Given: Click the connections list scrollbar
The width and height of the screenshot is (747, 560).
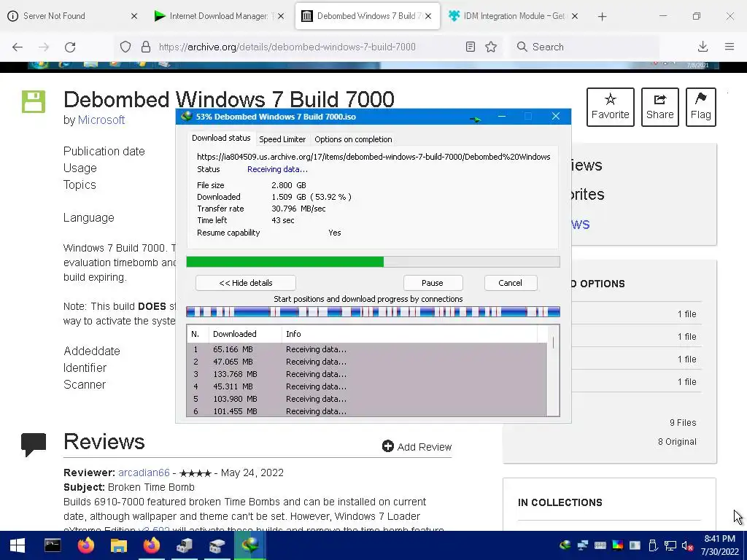Looking at the screenshot, I should [x=553, y=371].
